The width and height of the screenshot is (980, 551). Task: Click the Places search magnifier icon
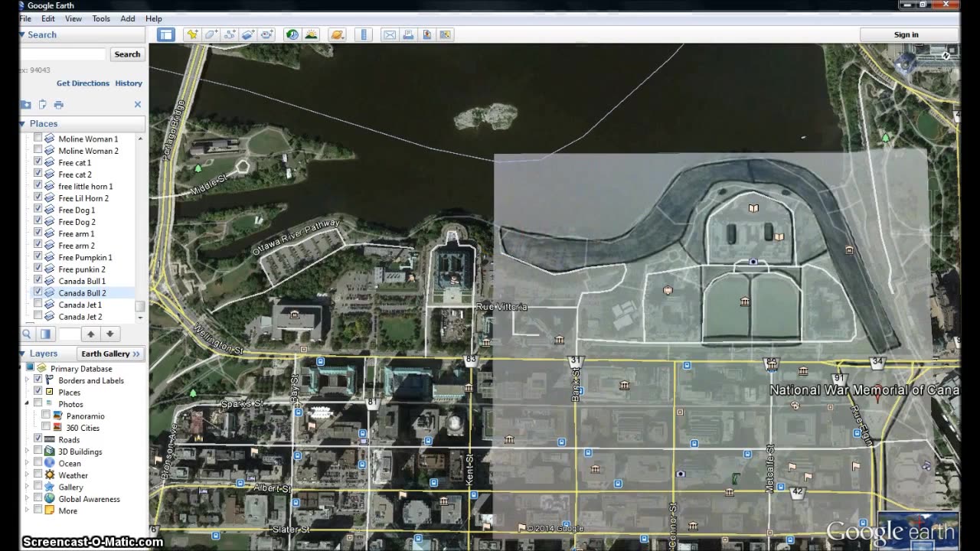27,334
